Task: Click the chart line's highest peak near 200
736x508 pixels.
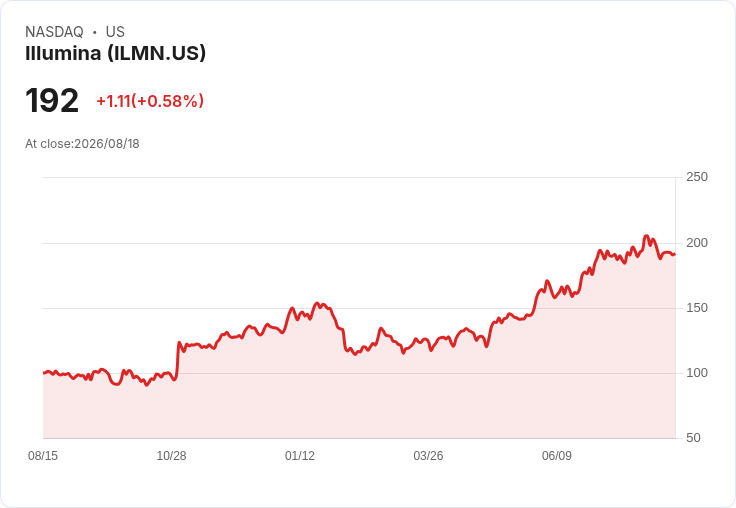Action: pyautogui.click(x=646, y=236)
